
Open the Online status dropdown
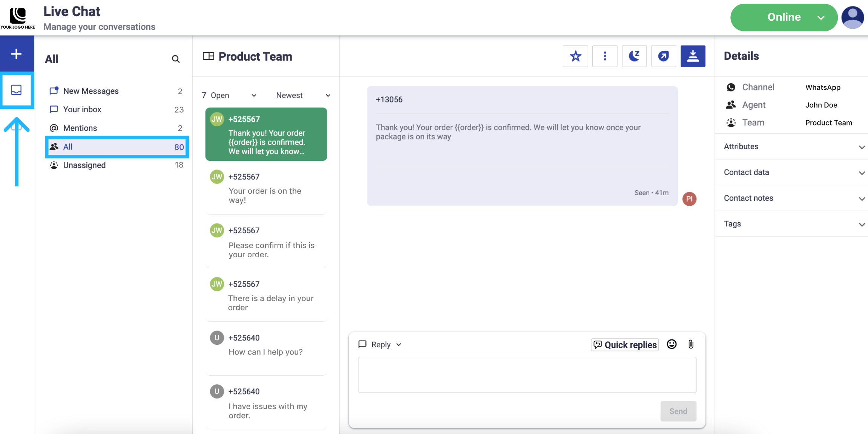(784, 17)
